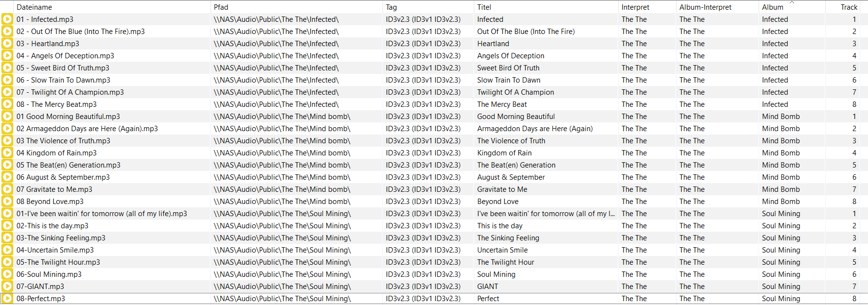Click the file icon for 01 Good Morning Beautiful.mp3
The width and height of the screenshot is (868, 305).
7,117
